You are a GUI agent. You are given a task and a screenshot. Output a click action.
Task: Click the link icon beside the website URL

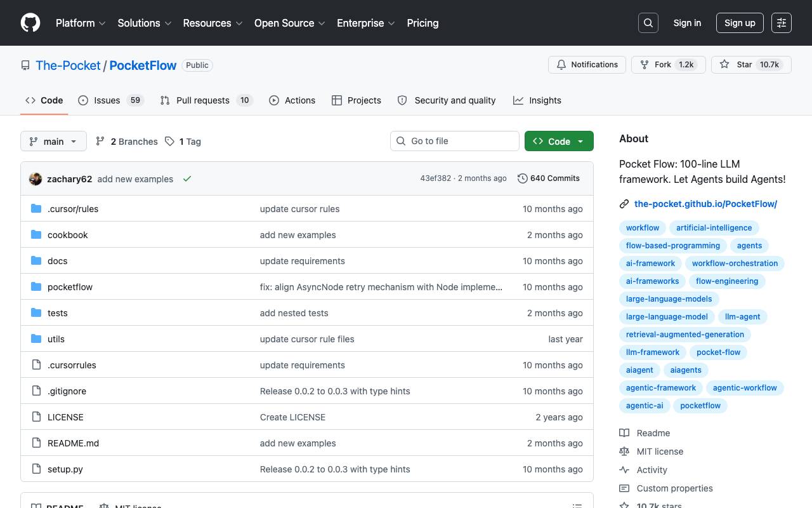pyautogui.click(x=624, y=204)
